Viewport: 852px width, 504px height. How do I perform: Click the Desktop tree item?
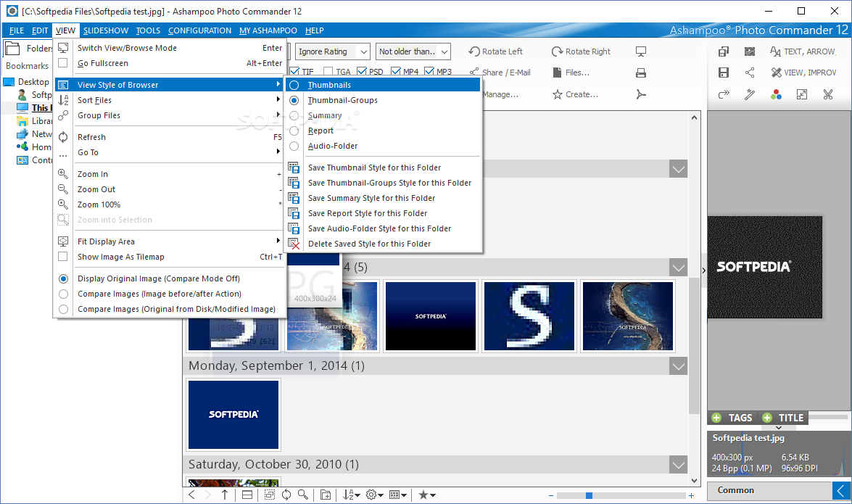[27, 81]
